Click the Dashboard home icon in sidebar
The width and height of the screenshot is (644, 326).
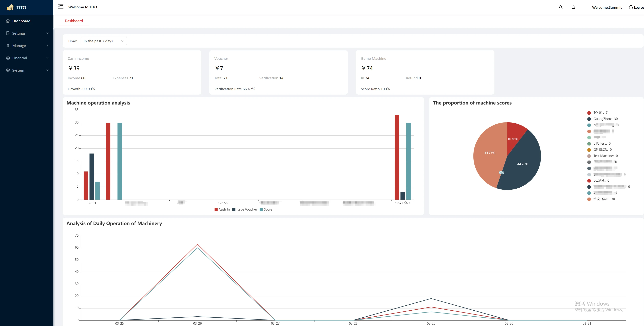(x=8, y=21)
